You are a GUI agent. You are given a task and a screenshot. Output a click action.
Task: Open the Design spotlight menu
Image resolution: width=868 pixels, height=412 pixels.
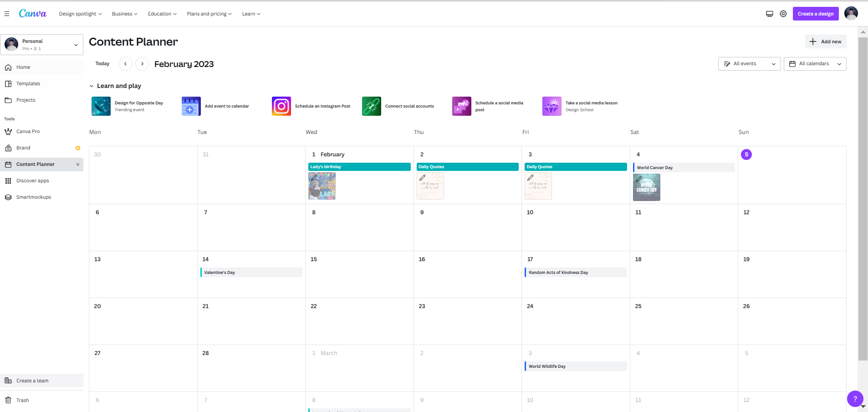click(x=80, y=14)
